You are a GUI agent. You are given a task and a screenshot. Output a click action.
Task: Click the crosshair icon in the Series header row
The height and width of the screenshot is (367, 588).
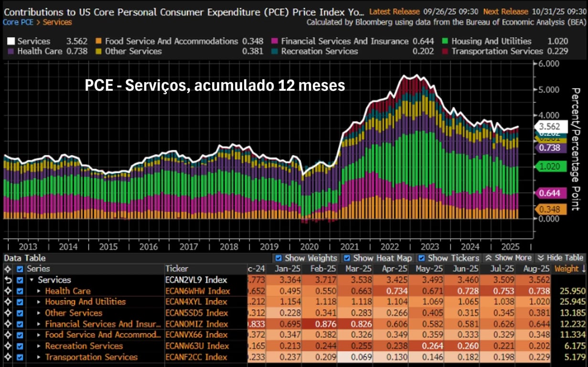click(x=8, y=269)
